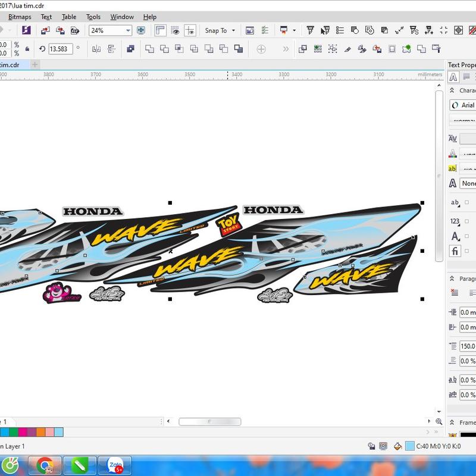
Task: Tick the checkbox beside the A position icon
Action: [x=466, y=236]
